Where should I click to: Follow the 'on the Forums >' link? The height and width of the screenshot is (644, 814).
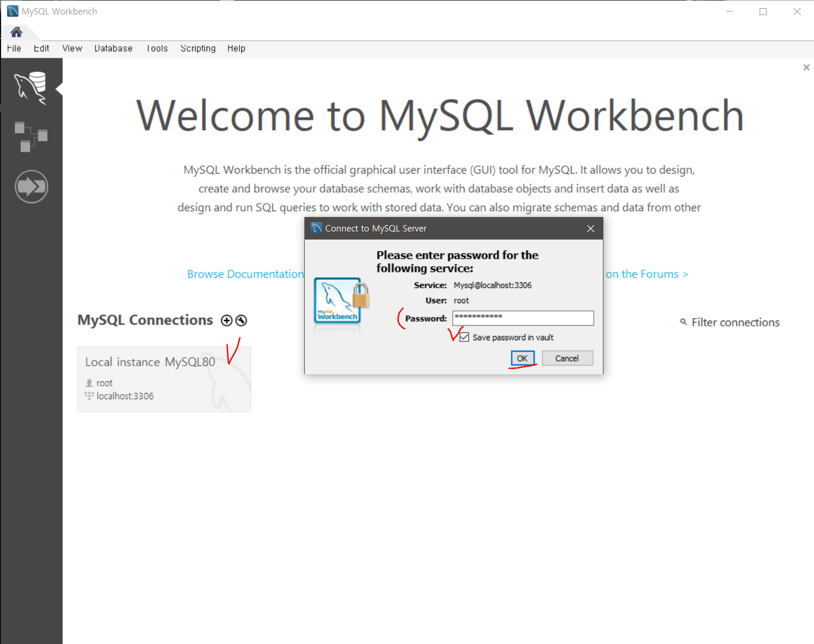pyautogui.click(x=647, y=274)
